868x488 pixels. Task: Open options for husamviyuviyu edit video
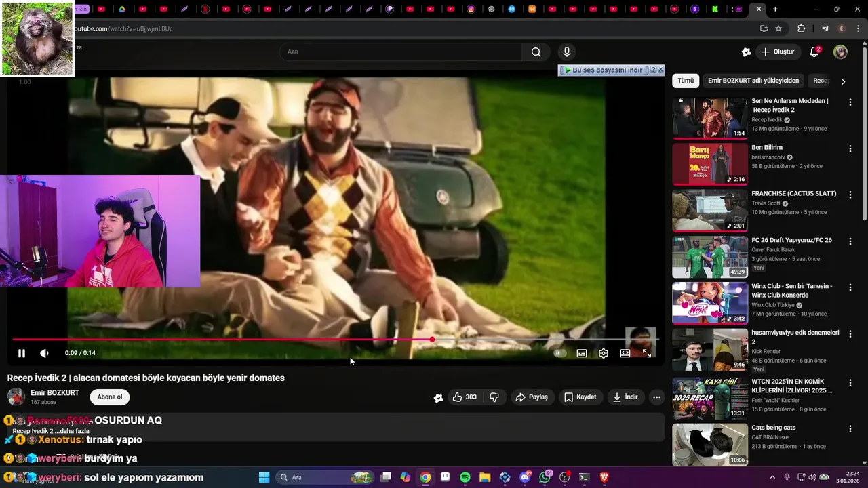pos(850,333)
